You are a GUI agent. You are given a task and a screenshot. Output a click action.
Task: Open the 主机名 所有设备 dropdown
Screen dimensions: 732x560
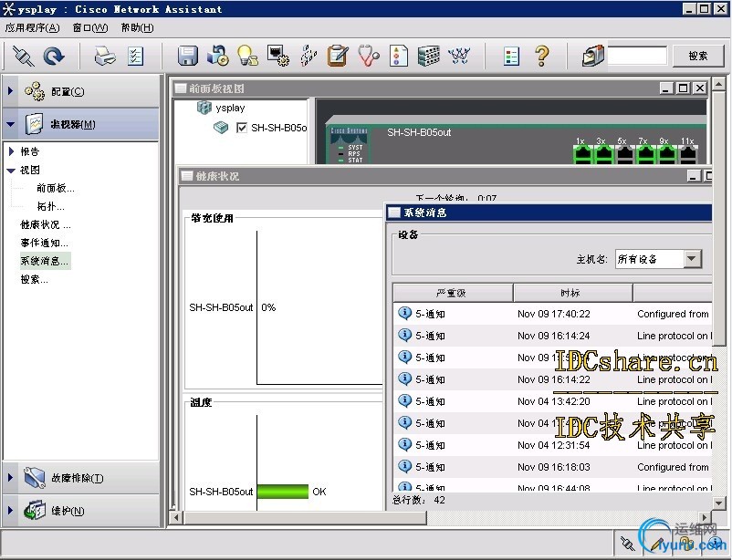[693, 258]
